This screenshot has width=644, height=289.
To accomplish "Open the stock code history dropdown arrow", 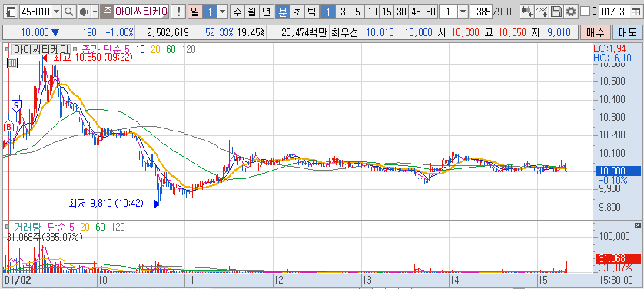I will (x=56, y=12).
